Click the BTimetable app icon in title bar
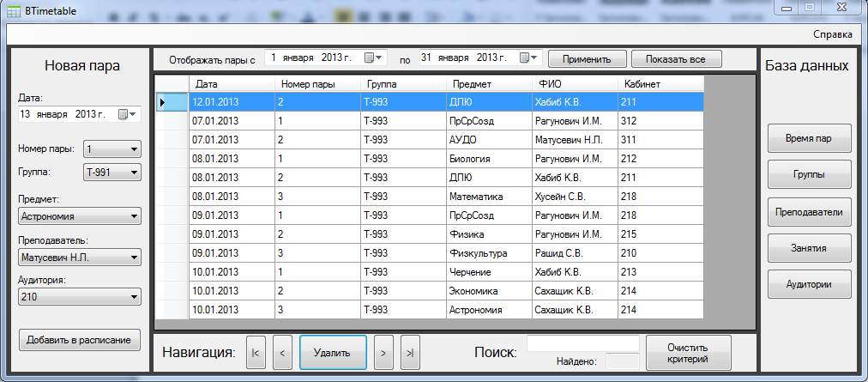This screenshot has width=868, height=382. 13,10
